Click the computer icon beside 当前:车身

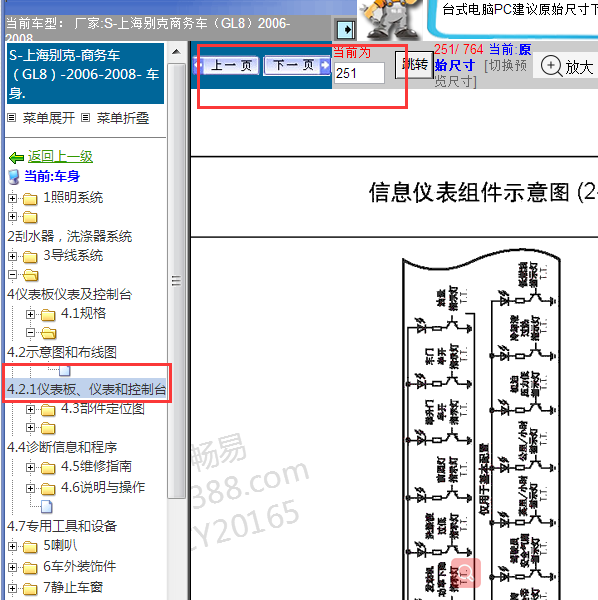coord(14,177)
